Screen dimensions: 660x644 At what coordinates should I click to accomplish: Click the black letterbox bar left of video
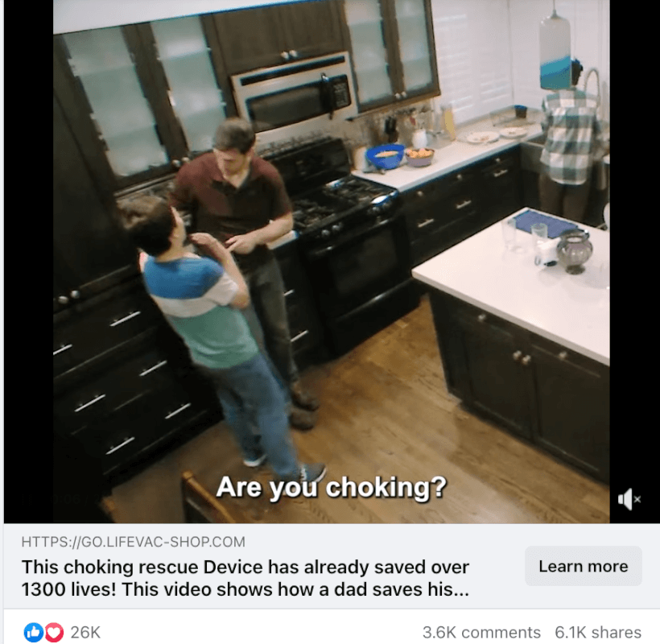28,261
